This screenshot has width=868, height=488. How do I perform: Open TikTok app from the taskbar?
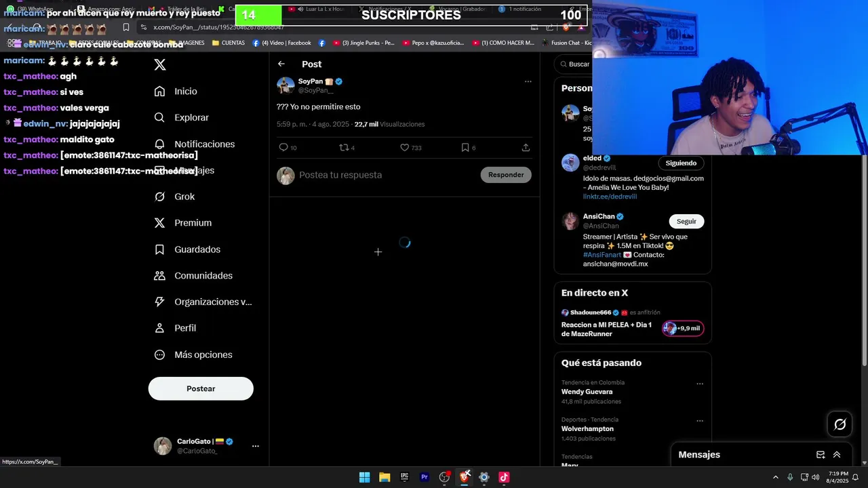[504, 477]
